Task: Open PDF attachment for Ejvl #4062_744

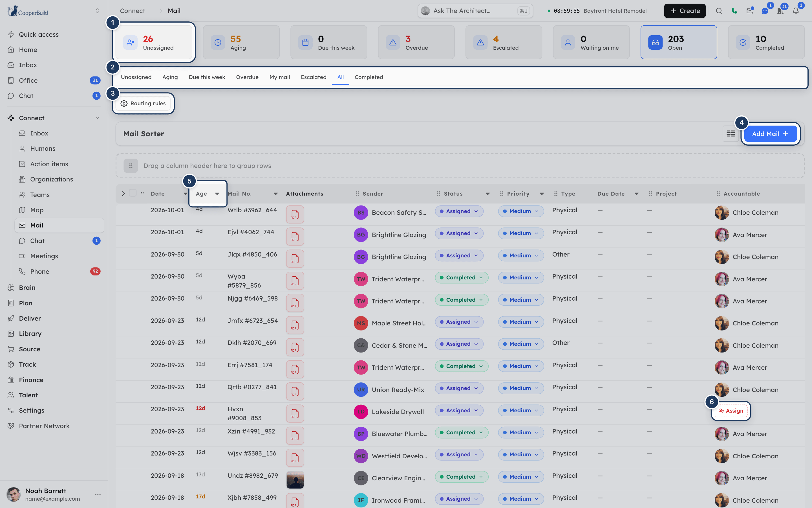Action: coord(295,237)
